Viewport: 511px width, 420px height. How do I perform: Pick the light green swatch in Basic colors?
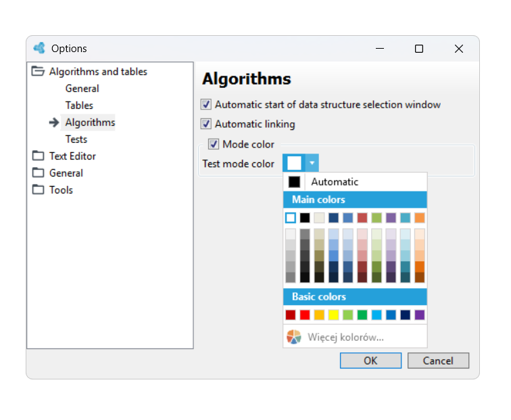[x=347, y=314]
